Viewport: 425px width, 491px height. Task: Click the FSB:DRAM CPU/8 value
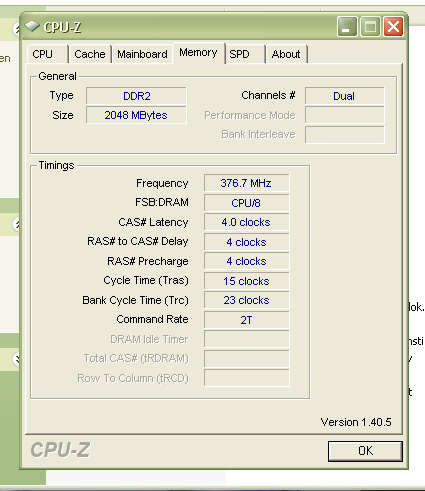pyautogui.click(x=246, y=203)
